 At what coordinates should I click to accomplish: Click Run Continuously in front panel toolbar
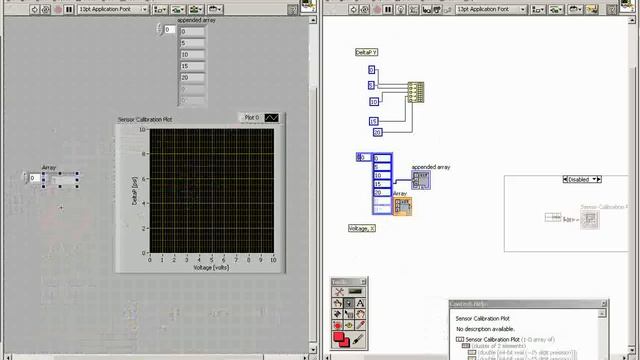[x=45, y=9]
